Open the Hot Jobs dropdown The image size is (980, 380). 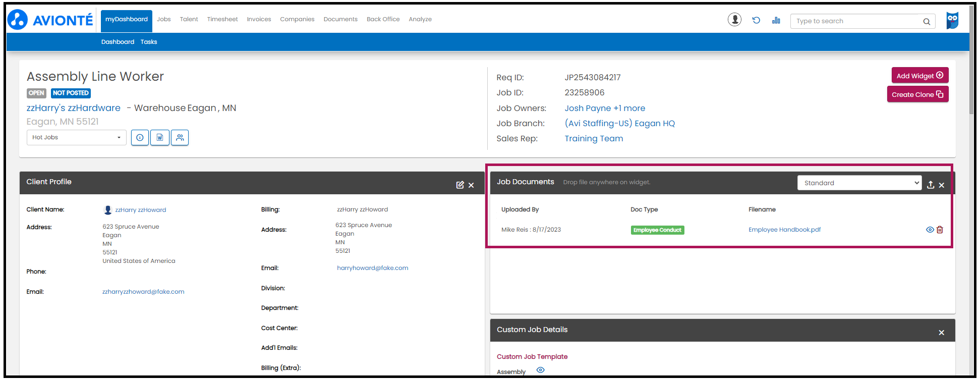76,138
